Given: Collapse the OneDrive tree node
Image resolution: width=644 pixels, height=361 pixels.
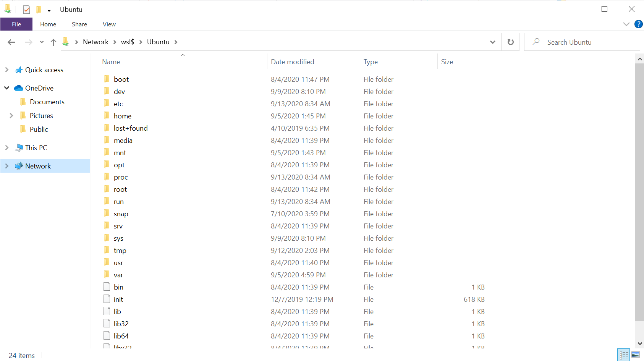Looking at the screenshot, I should (x=6, y=88).
